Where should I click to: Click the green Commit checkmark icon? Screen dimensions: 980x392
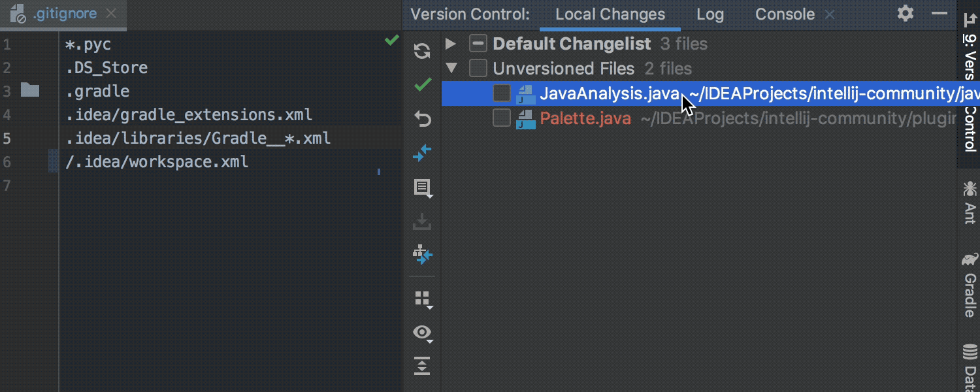[x=423, y=85]
